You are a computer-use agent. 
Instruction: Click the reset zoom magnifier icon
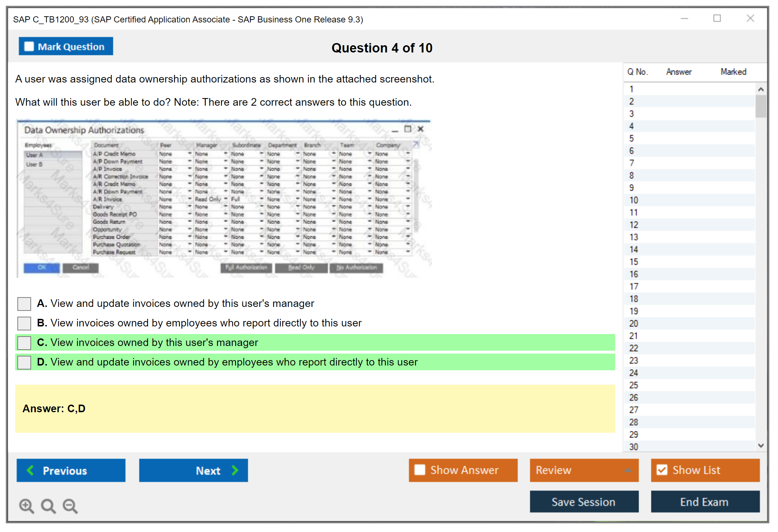coord(48,506)
